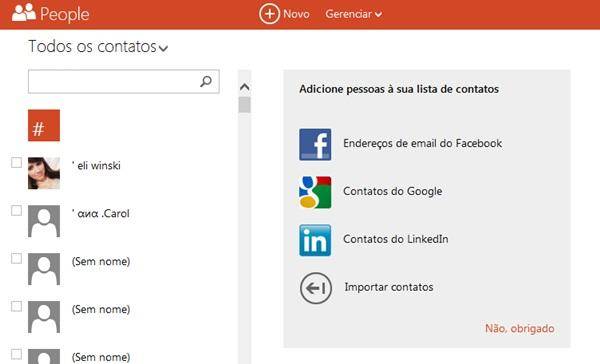This screenshot has width=600, height=364.
Task: Click the contact search input field
Action: pyautogui.click(x=124, y=81)
